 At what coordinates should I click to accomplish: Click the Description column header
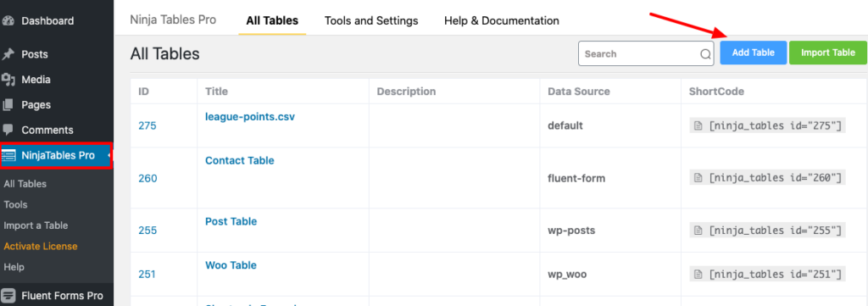(x=406, y=92)
